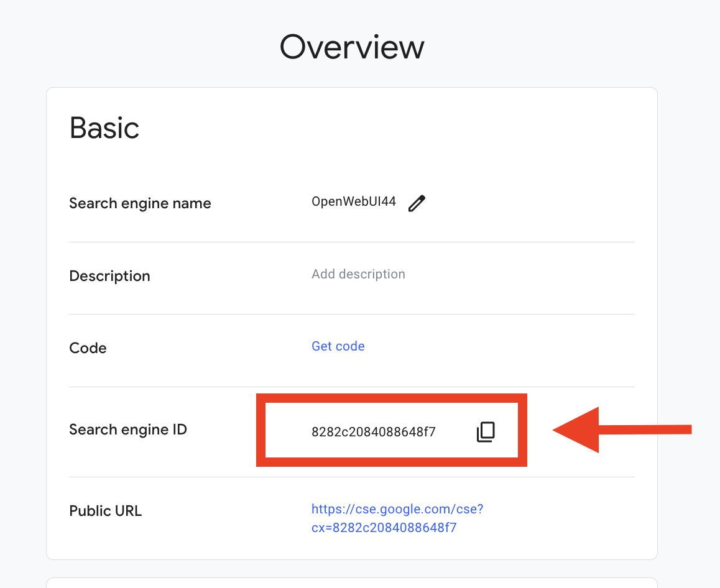The width and height of the screenshot is (720, 588).
Task: Open the Public URL cse.google.com link
Action: click(x=397, y=518)
